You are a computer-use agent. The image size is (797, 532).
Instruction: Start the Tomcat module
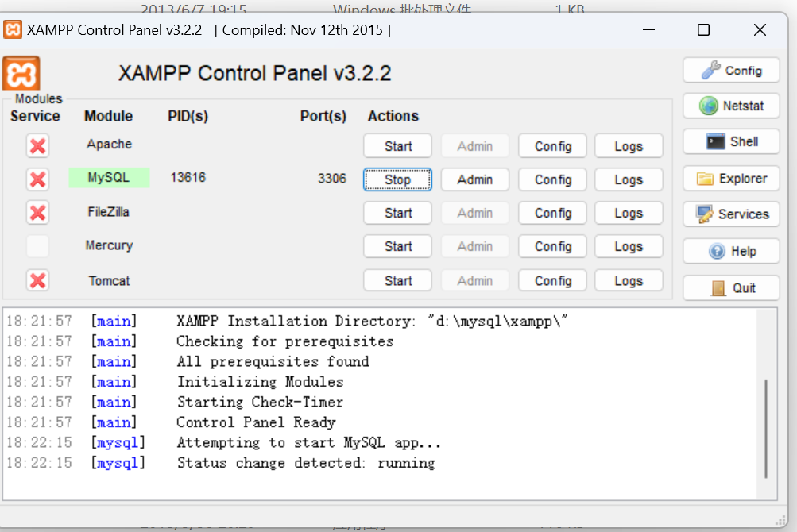pos(397,280)
